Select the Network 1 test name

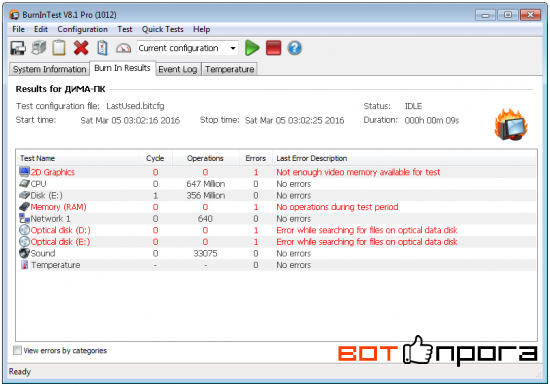[x=51, y=218]
